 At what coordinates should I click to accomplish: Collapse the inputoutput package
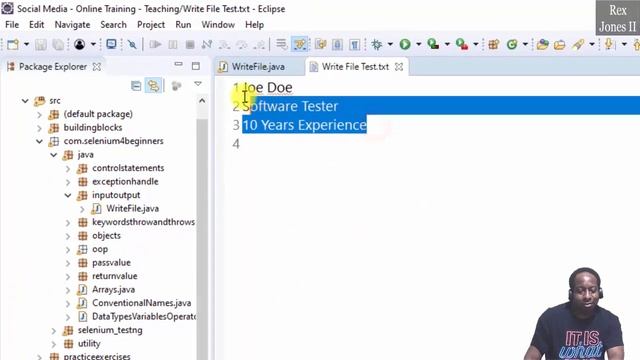click(x=68, y=195)
